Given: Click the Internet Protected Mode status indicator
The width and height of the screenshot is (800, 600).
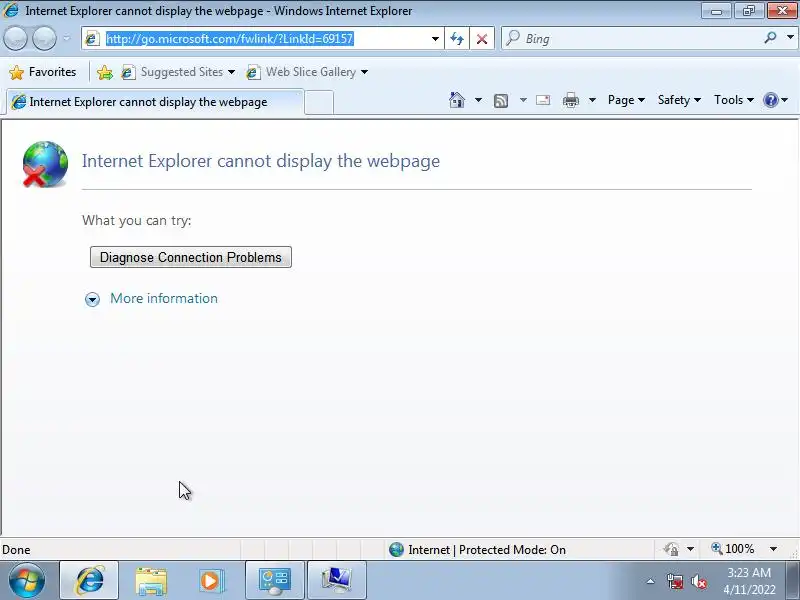Looking at the screenshot, I should coord(477,549).
